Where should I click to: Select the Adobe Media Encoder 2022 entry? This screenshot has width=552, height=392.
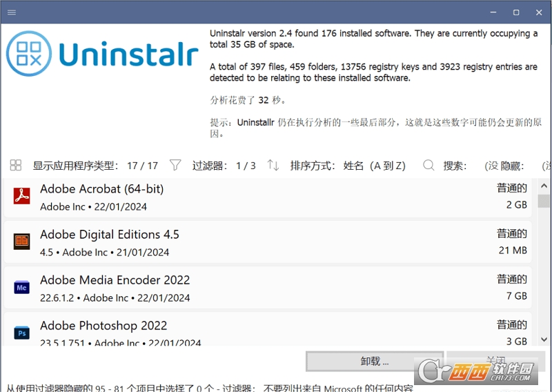[268, 288]
